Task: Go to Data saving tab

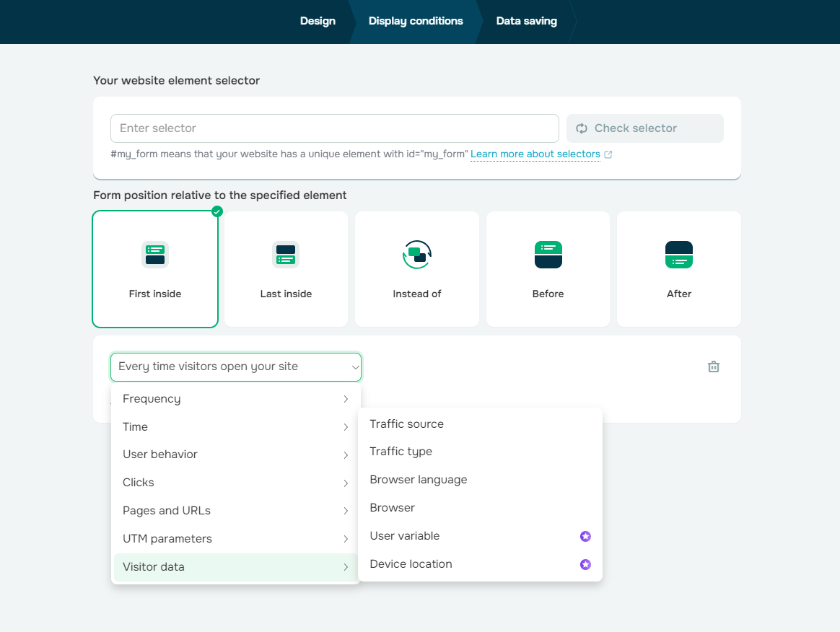Action: pyautogui.click(x=527, y=21)
